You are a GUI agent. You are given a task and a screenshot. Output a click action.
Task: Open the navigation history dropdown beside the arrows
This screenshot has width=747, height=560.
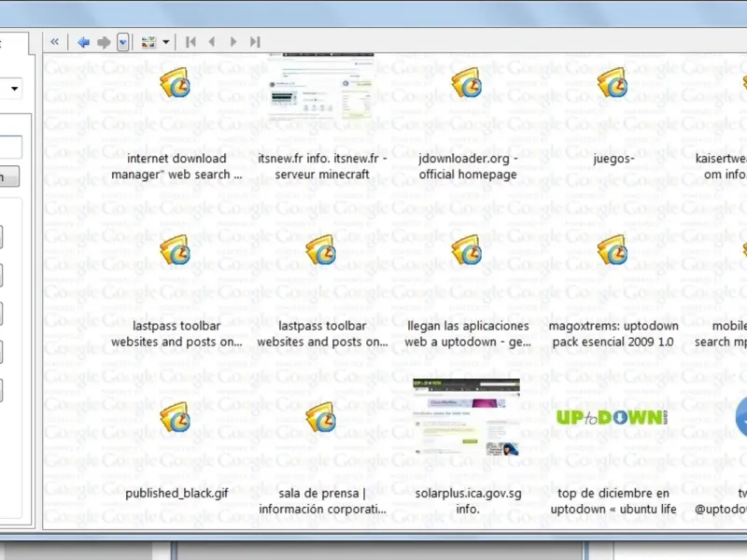coord(123,42)
